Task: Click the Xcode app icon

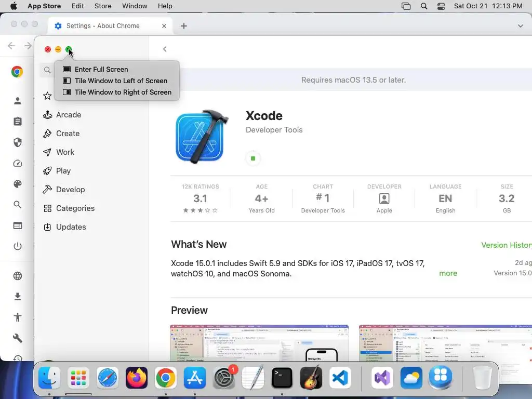Action: point(202,137)
